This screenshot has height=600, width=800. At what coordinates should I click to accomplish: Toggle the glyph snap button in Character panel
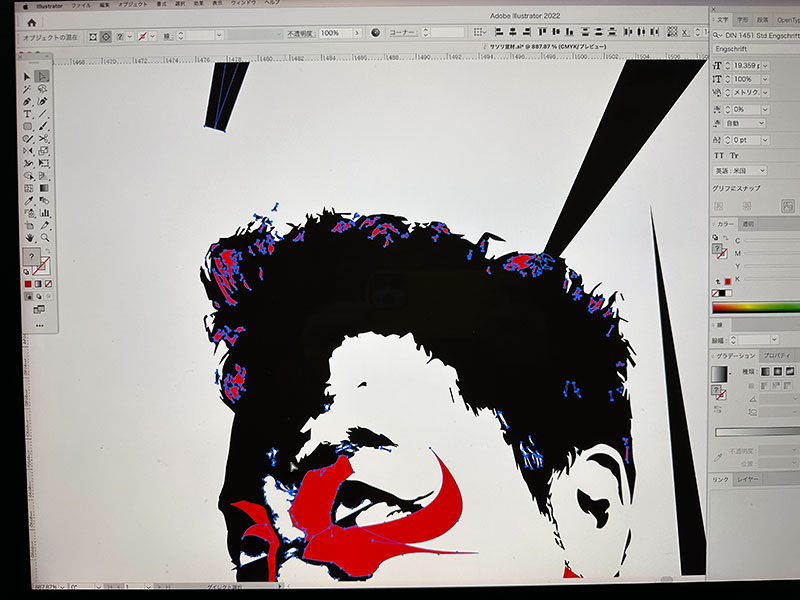(x=788, y=206)
